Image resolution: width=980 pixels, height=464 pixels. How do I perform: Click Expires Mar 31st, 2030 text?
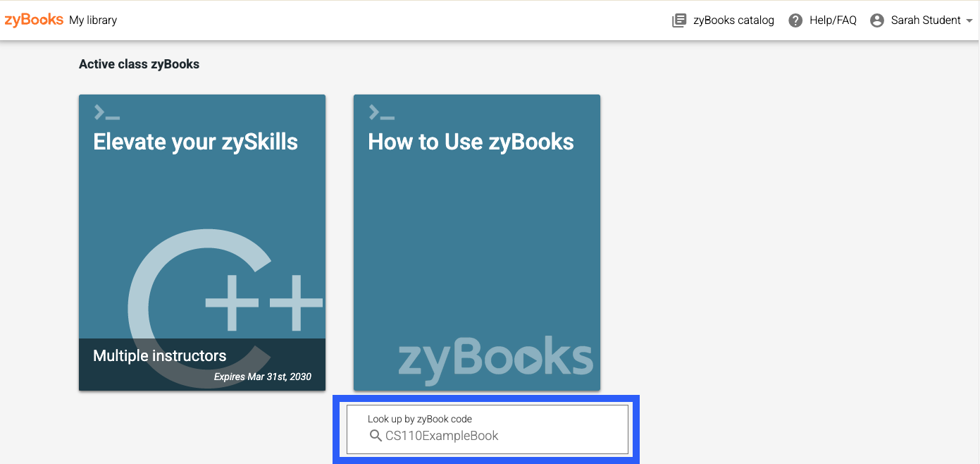263,377
